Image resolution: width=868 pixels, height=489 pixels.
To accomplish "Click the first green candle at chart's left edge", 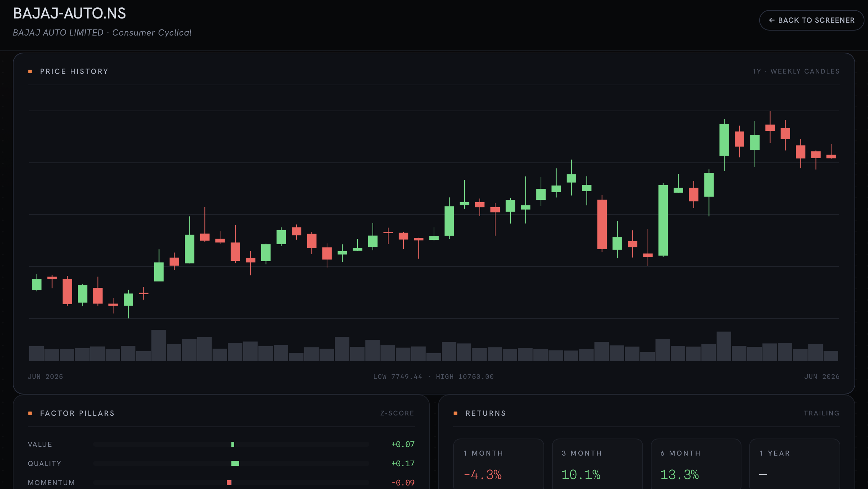I will [x=37, y=284].
